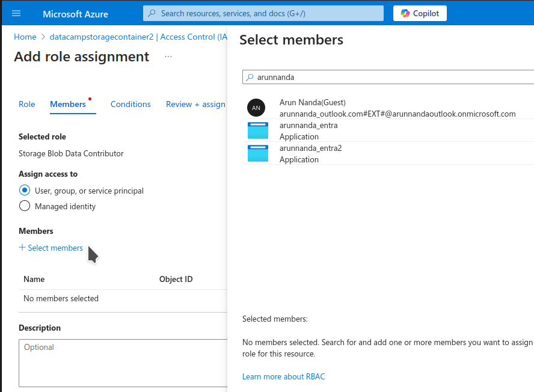Click the + Select members link
The image size is (534, 392).
tap(51, 248)
